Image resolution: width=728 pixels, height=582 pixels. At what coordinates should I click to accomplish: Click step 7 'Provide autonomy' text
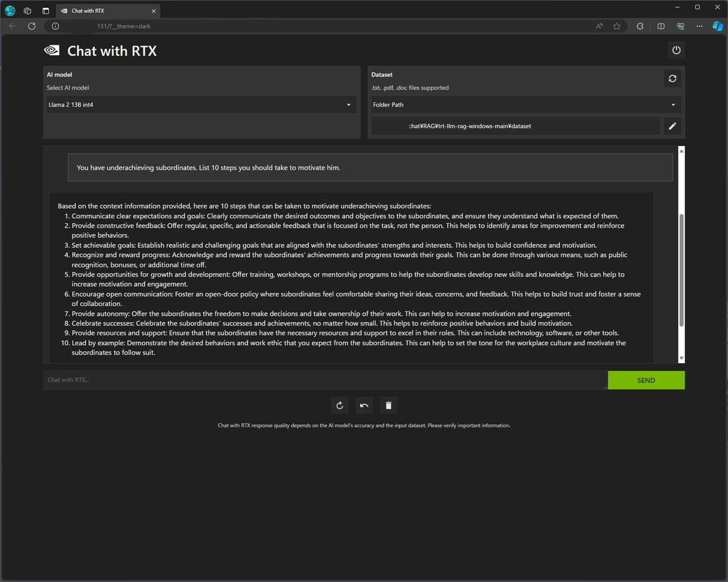tap(322, 313)
